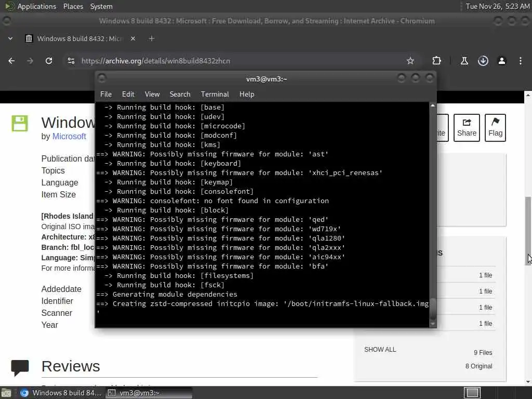The width and height of the screenshot is (532, 399).
Task: Click the green floppy disk software icon
Action: [x=20, y=123]
